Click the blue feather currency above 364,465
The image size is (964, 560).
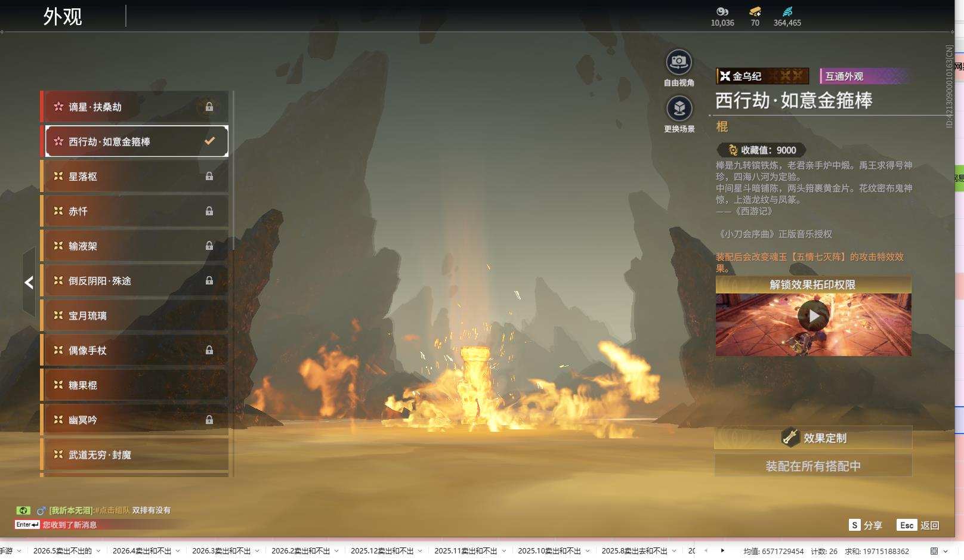click(x=787, y=11)
